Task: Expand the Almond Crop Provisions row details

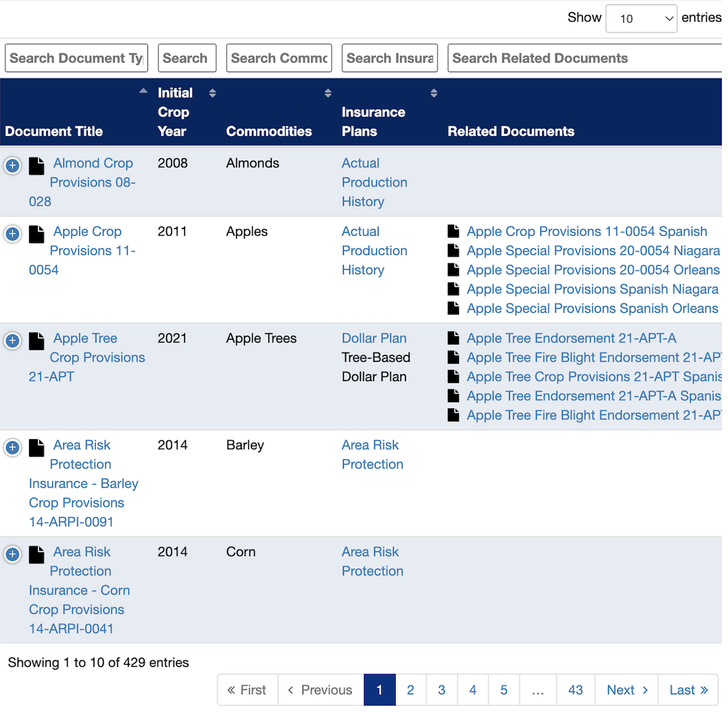Action: pyautogui.click(x=13, y=165)
